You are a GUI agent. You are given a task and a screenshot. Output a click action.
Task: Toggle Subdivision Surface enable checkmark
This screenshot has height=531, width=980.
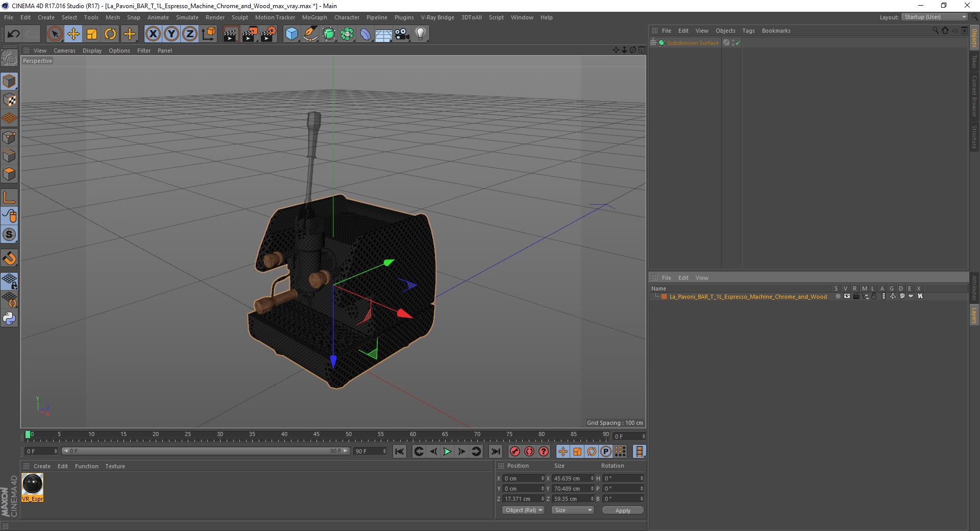[738, 43]
